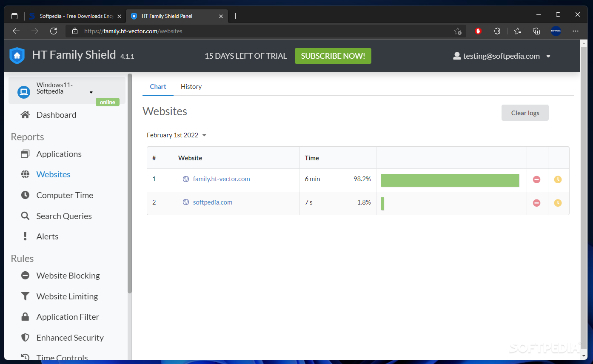Open the tab actions menu icon
The width and height of the screenshot is (593, 364).
point(14,16)
